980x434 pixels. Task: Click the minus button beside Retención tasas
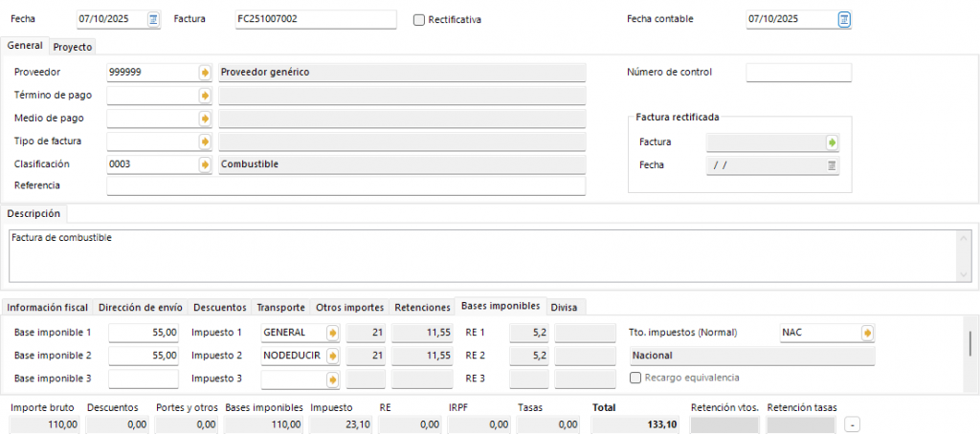852,424
